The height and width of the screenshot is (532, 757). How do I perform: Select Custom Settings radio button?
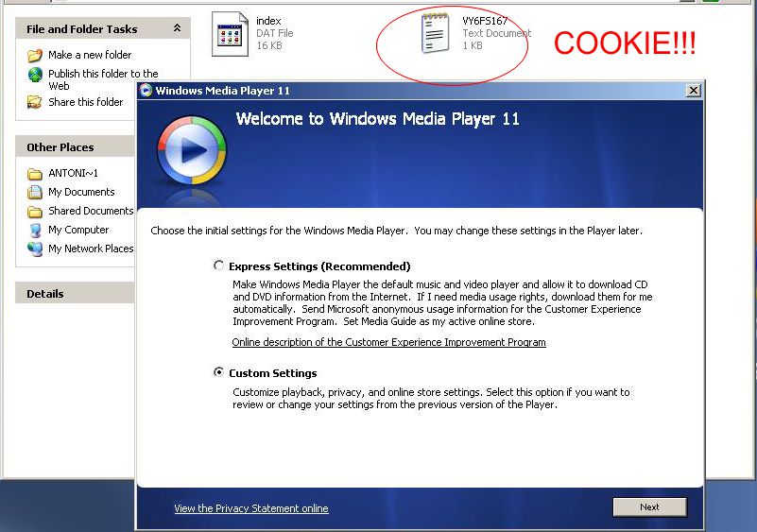pos(218,372)
